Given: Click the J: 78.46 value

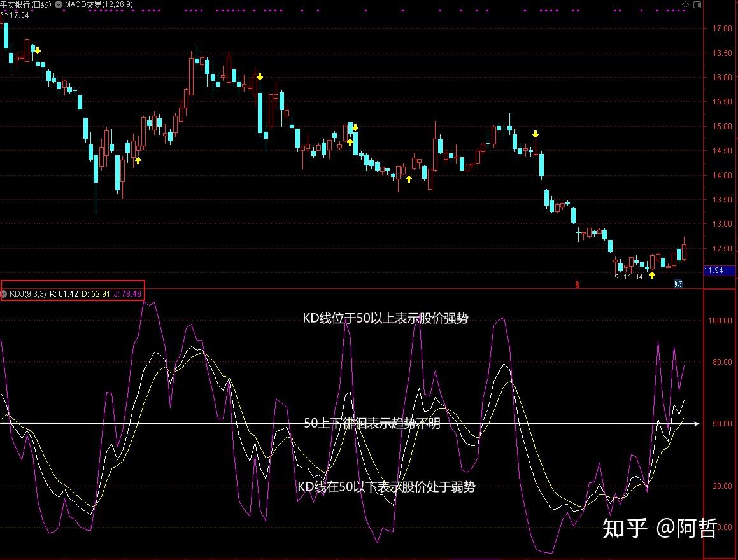Looking at the screenshot, I should 127,294.
